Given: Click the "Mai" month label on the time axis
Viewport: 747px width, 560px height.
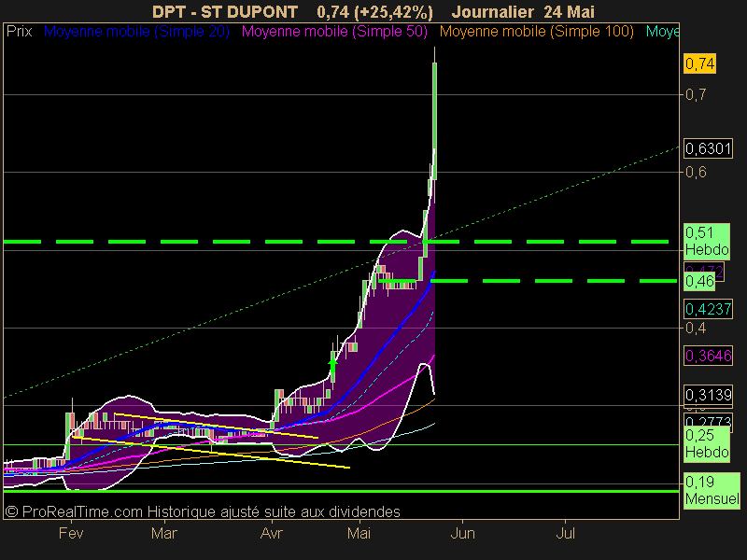Looking at the screenshot, I should tap(359, 533).
